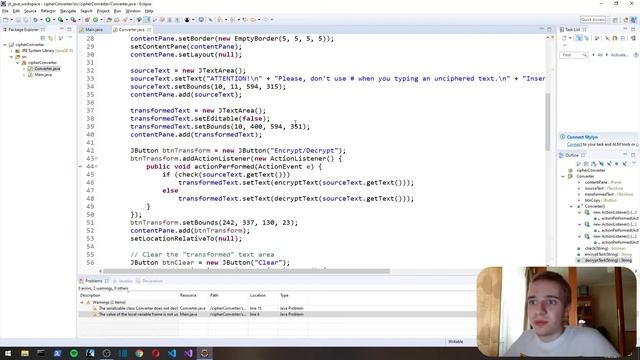Maximize the editor area
This screenshot has height=360, width=640.
tap(549, 29)
